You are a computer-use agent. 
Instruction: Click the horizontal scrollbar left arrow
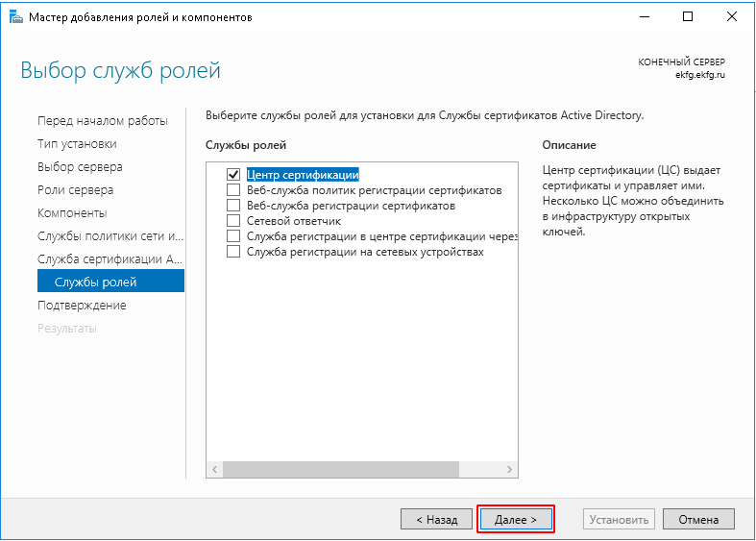point(215,470)
